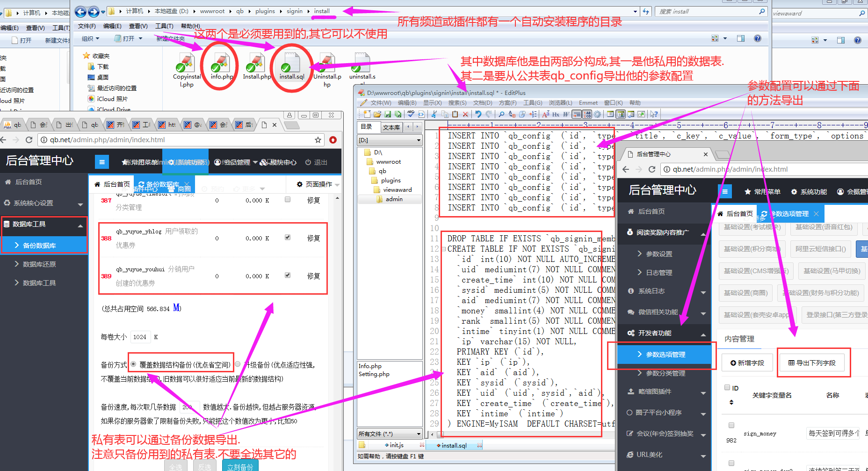Uncheck the qb_yuyue_yhlog table checkbox

[288, 237]
